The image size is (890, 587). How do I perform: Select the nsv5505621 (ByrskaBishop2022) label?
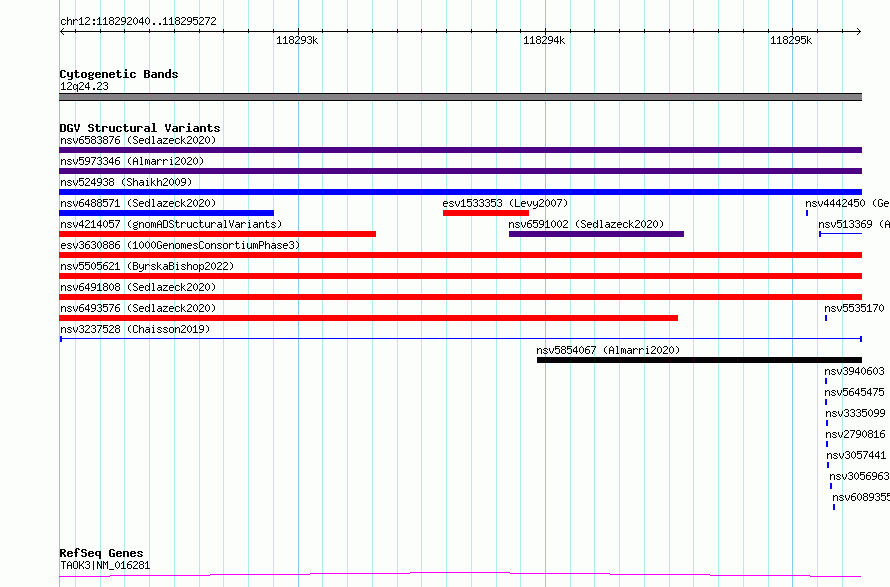tap(147, 266)
